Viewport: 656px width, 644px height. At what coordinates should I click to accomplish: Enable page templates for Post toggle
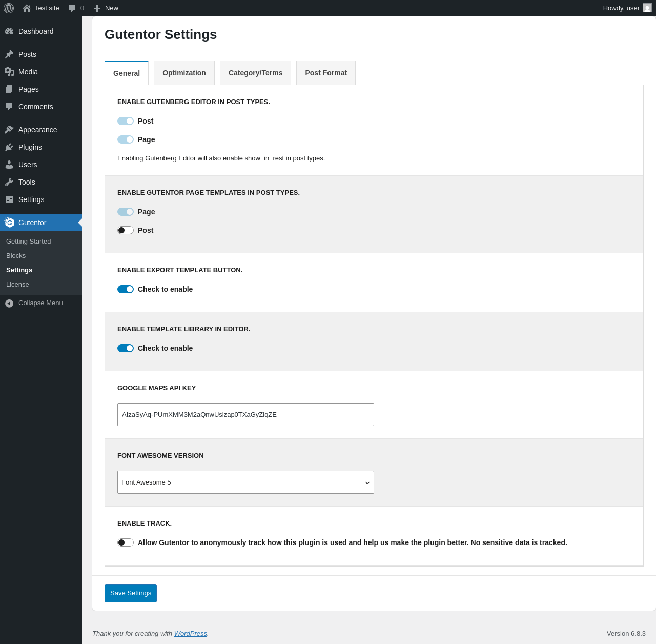tap(126, 230)
